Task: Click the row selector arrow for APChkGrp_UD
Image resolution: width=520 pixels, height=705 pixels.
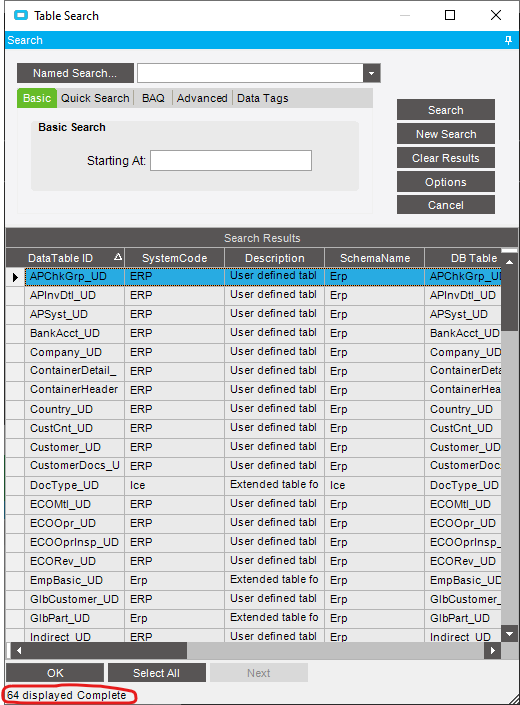Action: 15,277
